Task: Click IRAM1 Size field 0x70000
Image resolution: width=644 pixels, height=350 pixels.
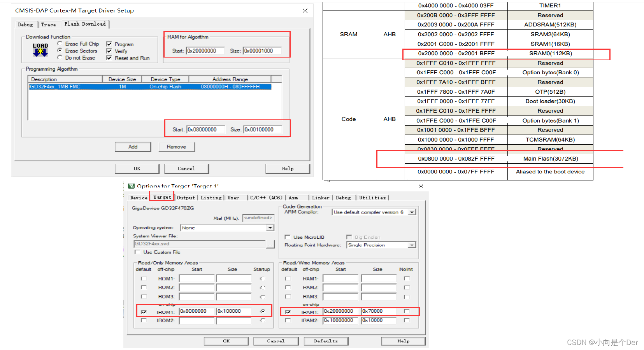Action: (x=379, y=311)
